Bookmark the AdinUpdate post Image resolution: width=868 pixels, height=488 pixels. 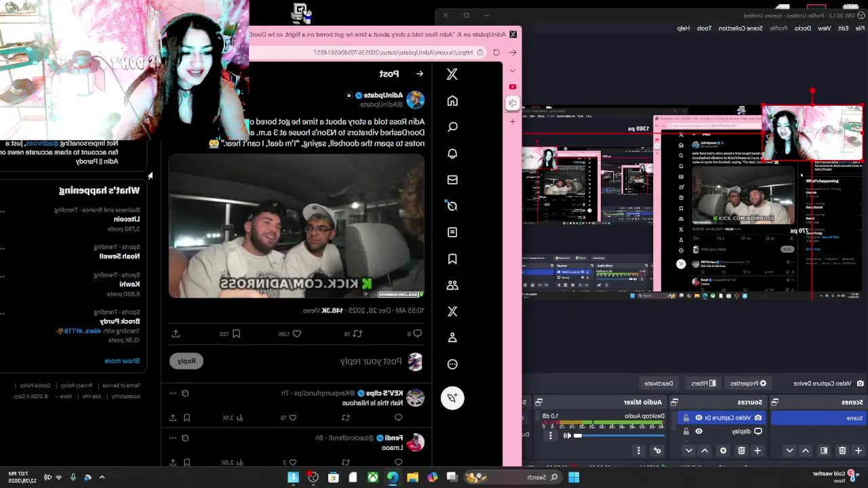click(236, 333)
